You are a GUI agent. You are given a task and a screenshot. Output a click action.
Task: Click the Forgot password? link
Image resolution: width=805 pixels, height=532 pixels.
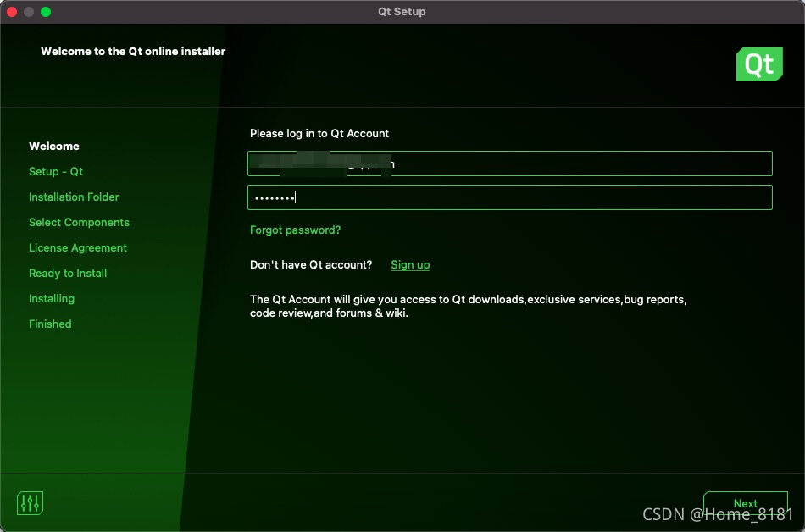[295, 230]
